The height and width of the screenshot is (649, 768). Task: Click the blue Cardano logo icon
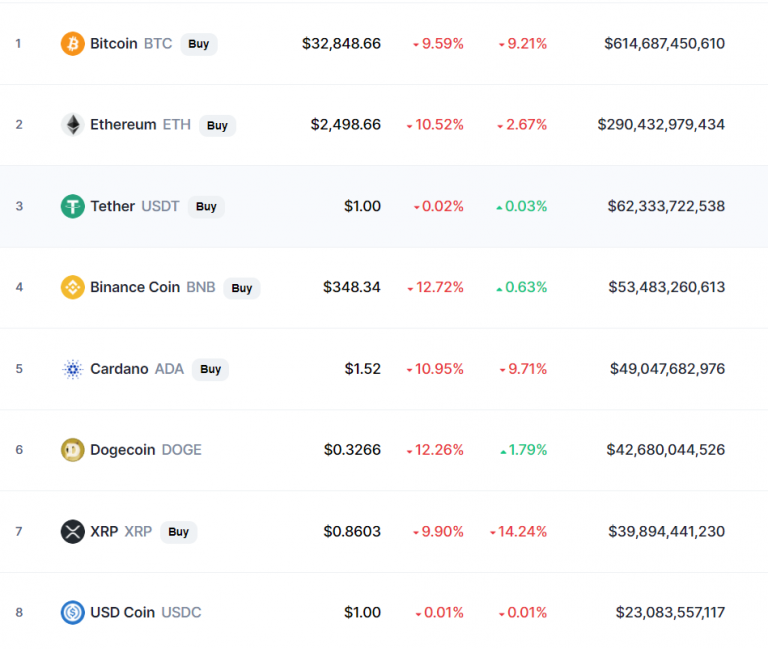pos(72,369)
